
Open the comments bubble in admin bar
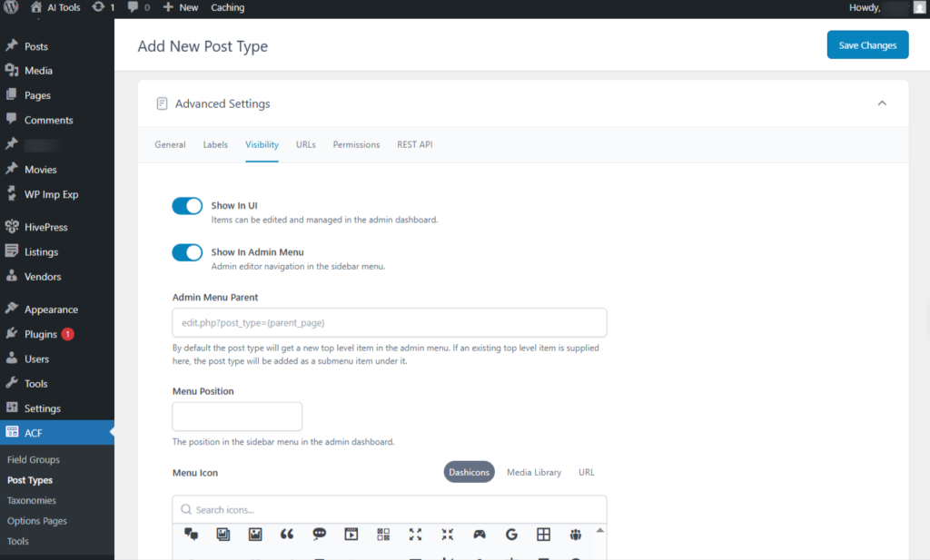pos(134,7)
